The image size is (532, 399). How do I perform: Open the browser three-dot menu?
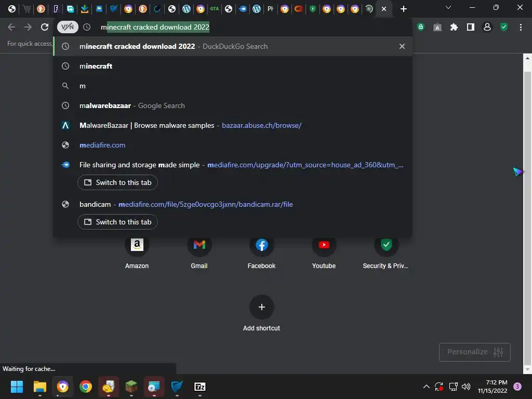[x=521, y=27]
